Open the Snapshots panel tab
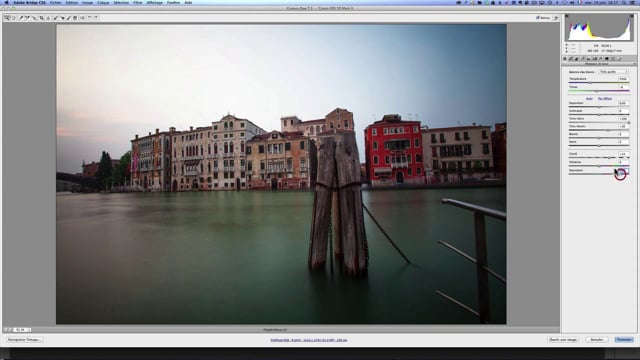The width and height of the screenshot is (640, 360). 619,59
